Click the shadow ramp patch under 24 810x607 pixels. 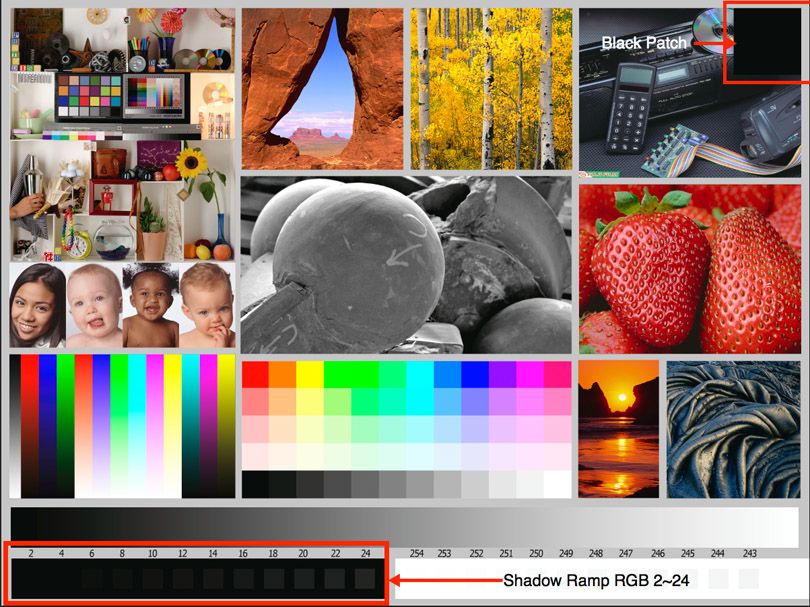[365, 579]
